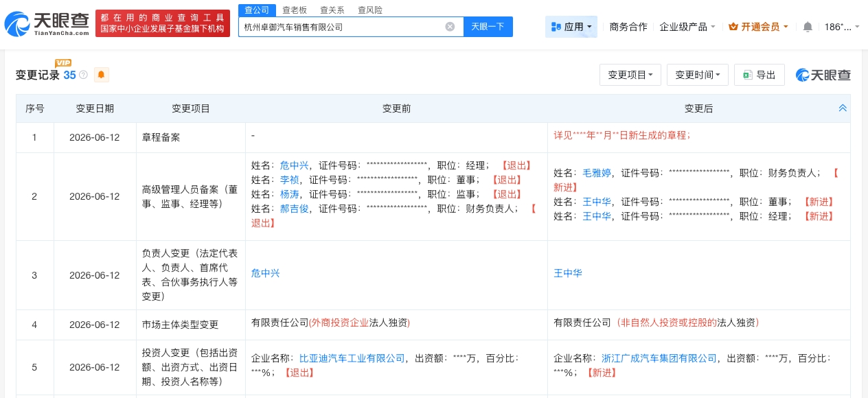
Task: Switch to the 查公司 tab
Action: [x=258, y=10]
